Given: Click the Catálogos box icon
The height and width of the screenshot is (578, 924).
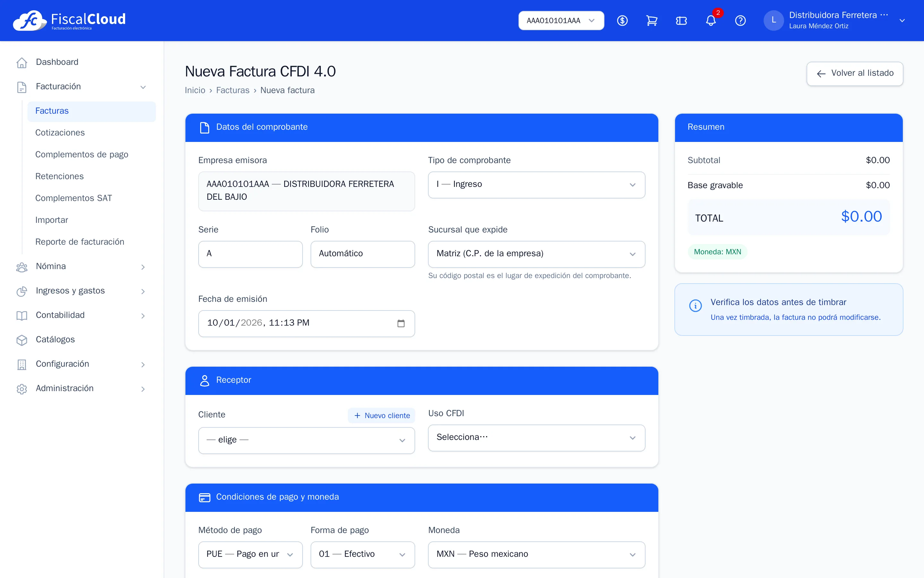Looking at the screenshot, I should (x=22, y=340).
